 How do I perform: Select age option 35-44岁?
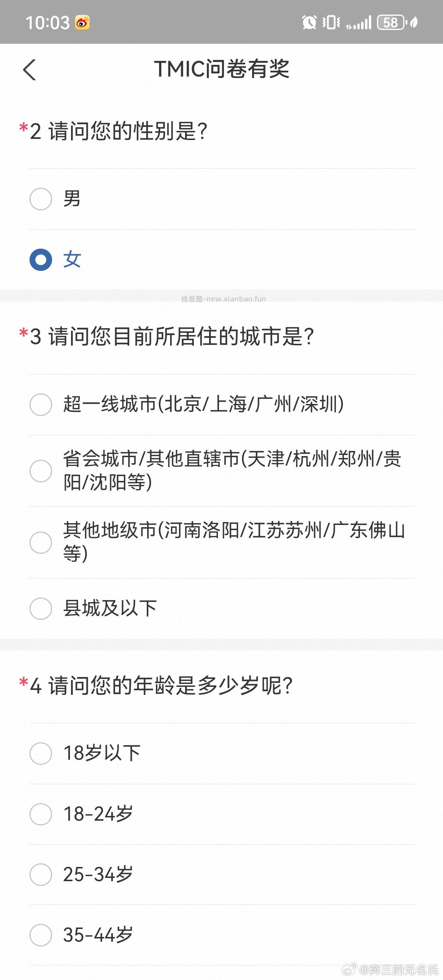pyautogui.click(x=41, y=935)
